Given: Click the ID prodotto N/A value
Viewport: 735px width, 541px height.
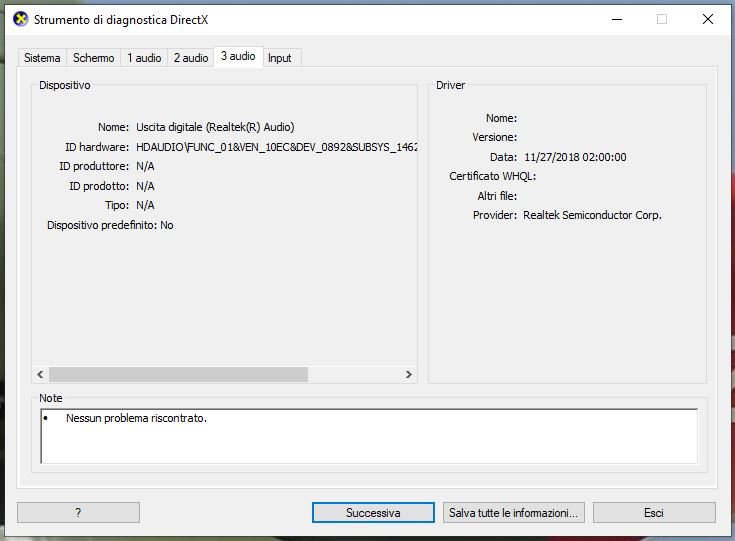Looking at the screenshot, I should (145, 186).
